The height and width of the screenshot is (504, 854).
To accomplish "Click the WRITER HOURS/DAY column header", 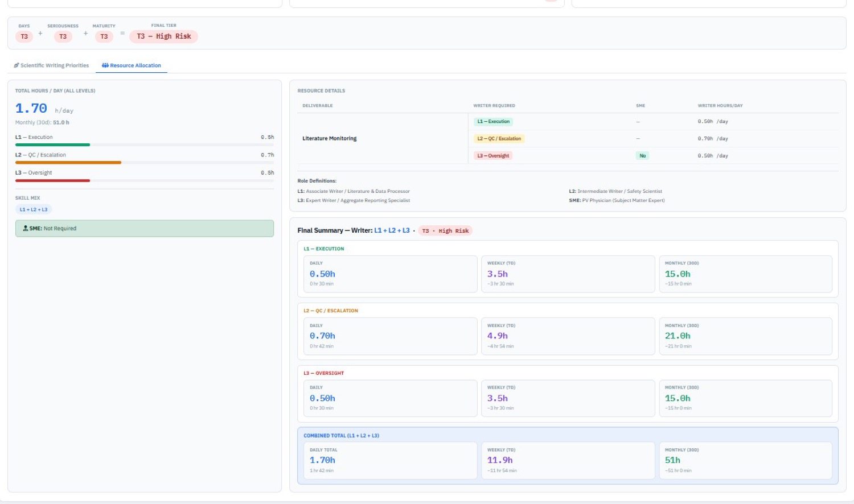I will pos(720,106).
